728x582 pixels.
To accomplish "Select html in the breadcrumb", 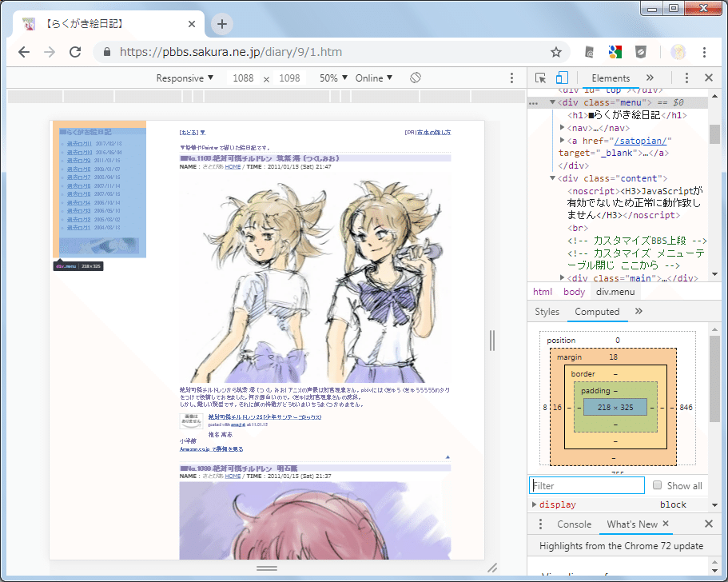I will point(543,292).
